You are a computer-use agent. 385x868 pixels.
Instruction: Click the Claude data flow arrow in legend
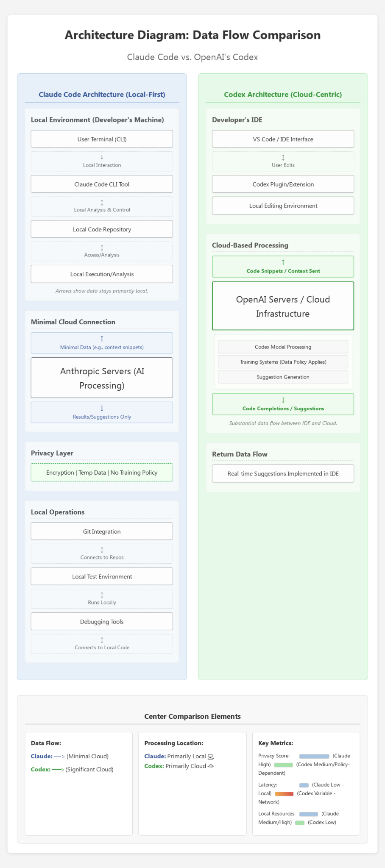click(x=59, y=757)
